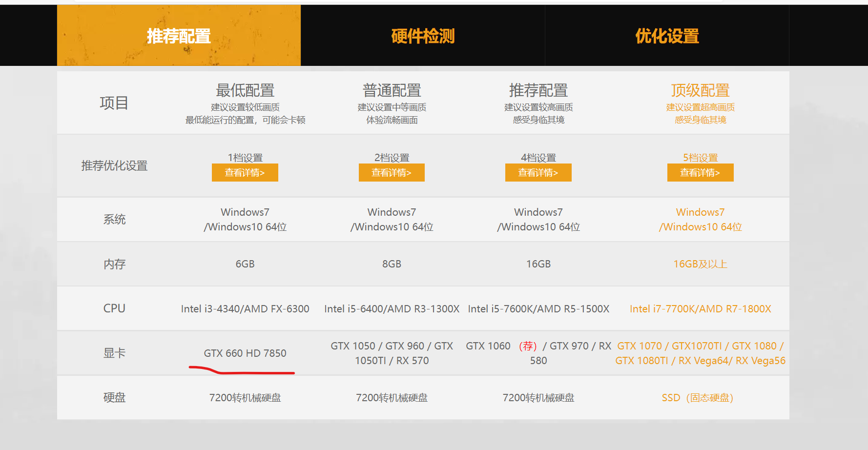
Task: Click the 2档设置 label
Action: tap(392, 158)
